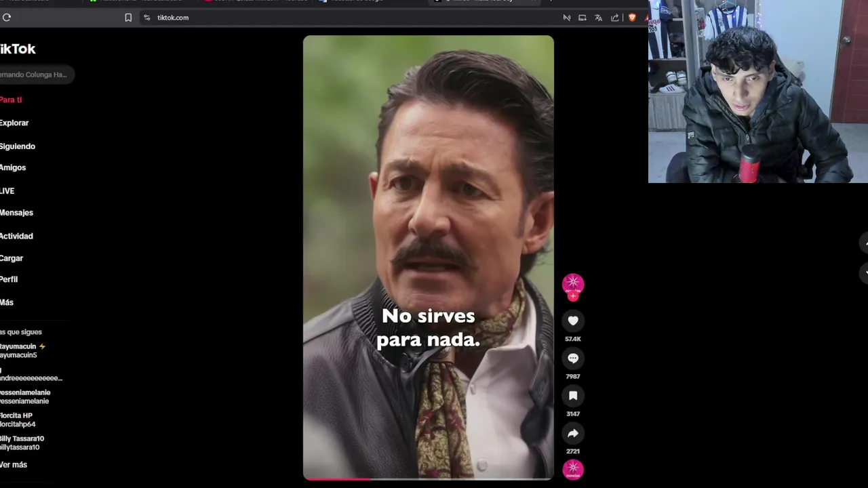
Task: Click Ver más under followed accounts
Action: click(x=14, y=465)
